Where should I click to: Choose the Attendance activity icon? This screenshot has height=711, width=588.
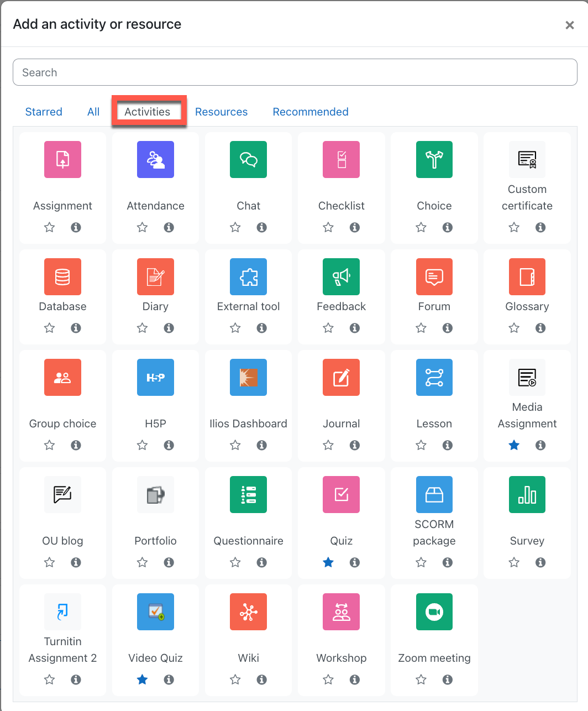point(155,159)
